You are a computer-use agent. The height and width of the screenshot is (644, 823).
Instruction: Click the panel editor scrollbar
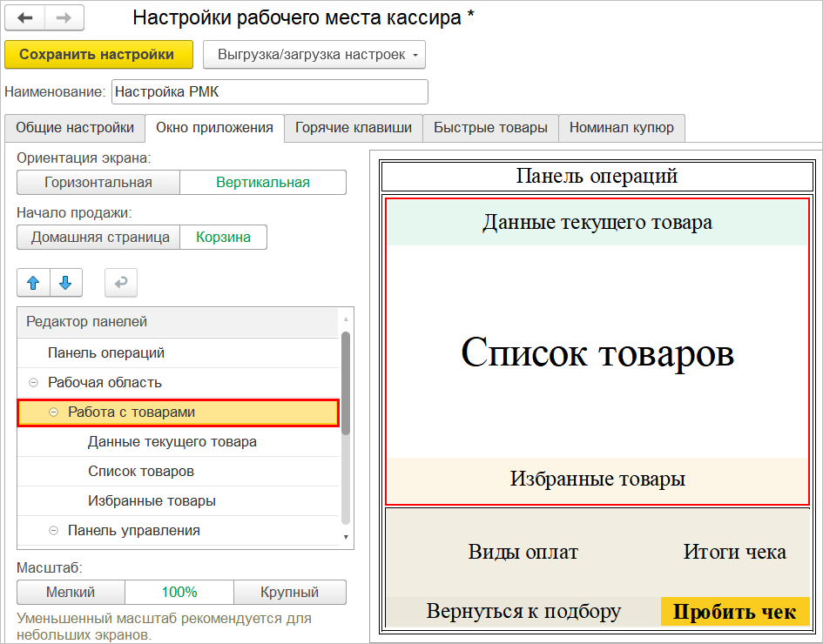[x=346, y=383]
